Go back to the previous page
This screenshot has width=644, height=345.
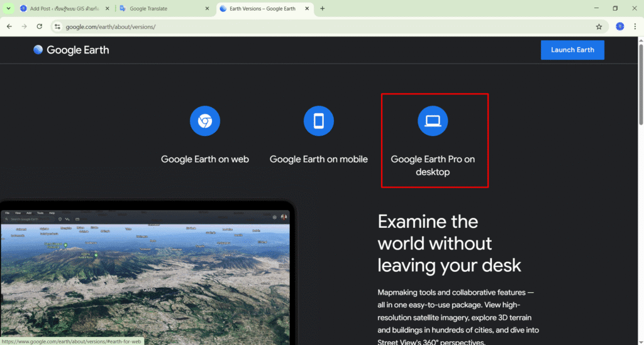(x=9, y=26)
